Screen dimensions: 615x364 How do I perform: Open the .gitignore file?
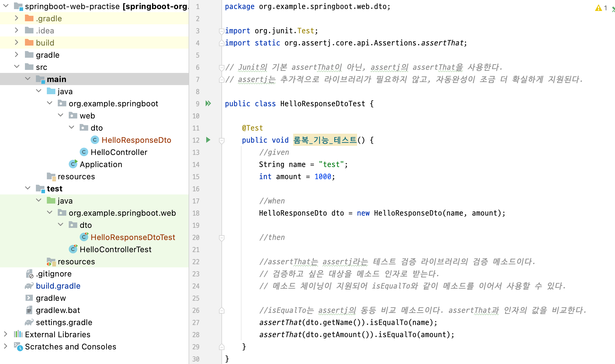point(54,273)
